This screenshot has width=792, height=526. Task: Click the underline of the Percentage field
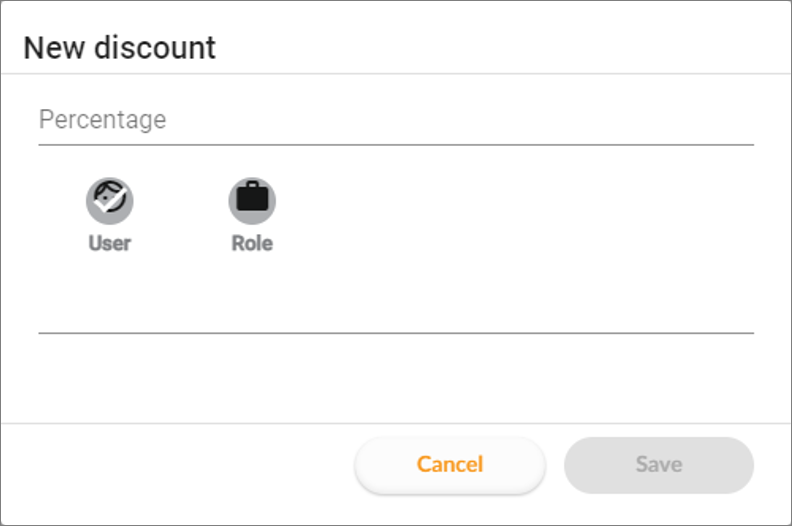click(x=396, y=145)
